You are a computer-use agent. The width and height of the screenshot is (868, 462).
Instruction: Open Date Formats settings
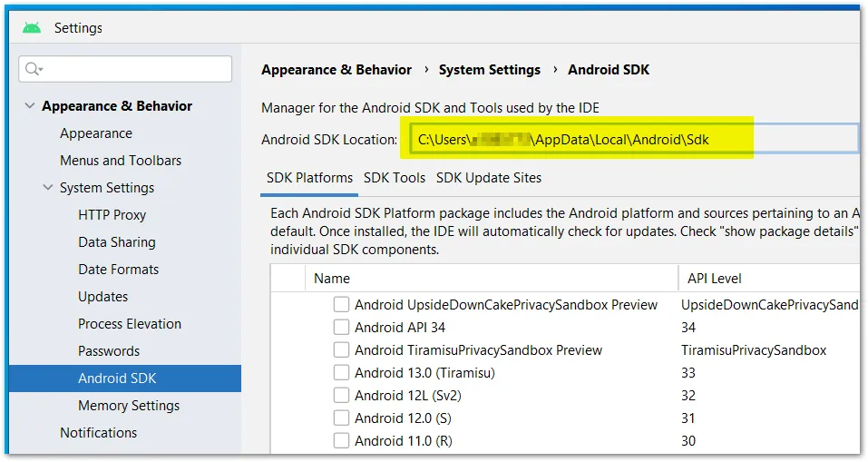point(119,270)
